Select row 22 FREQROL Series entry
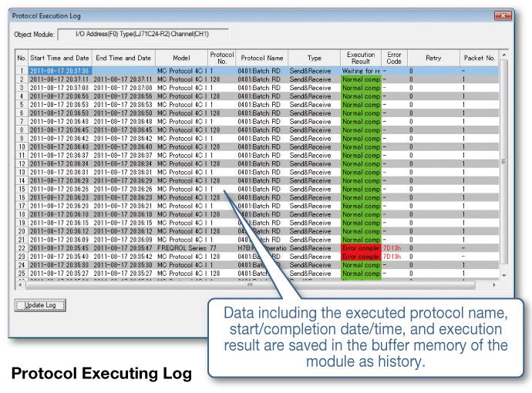532x393 pixels. pyautogui.click(x=257, y=248)
